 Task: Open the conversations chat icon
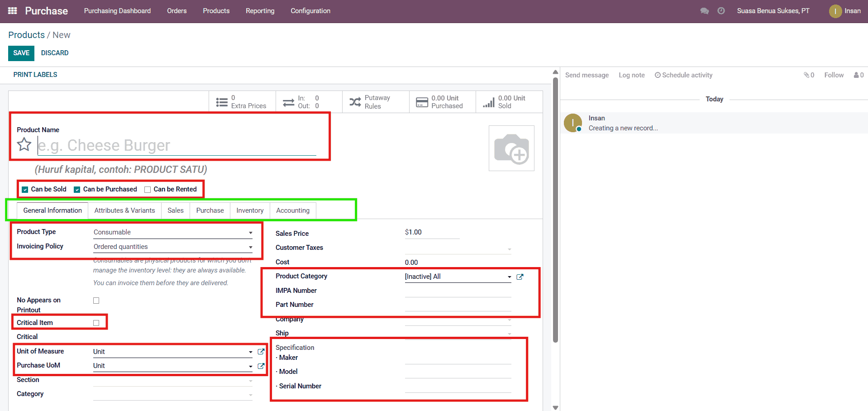pos(704,11)
